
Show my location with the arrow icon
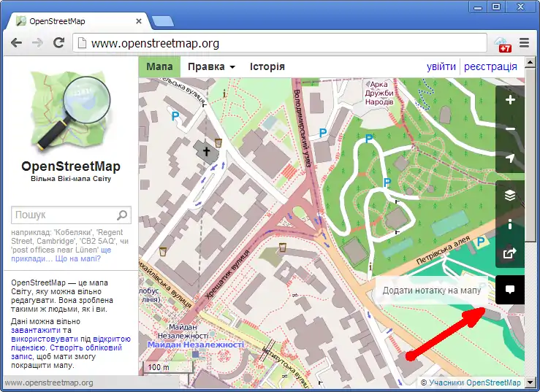click(x=510, y=158)
